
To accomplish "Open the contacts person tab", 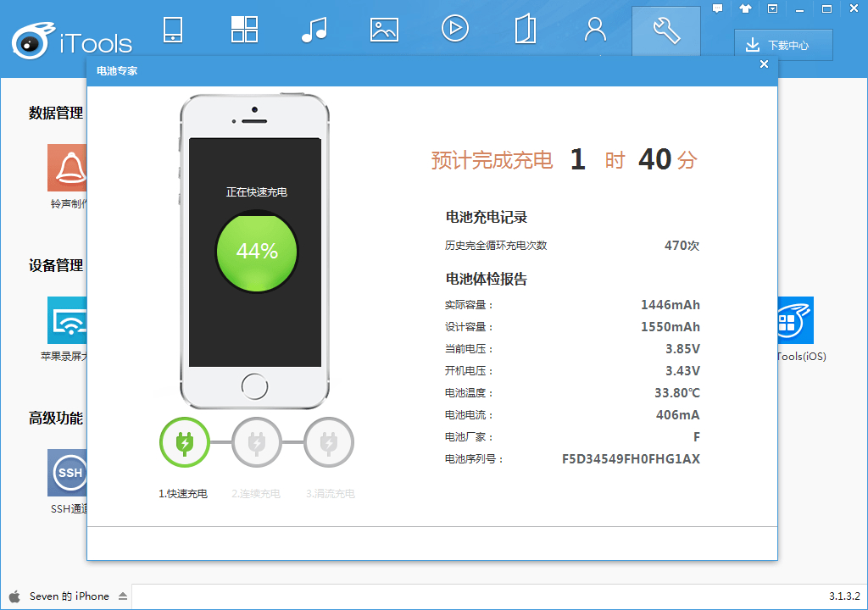I will tap(595, 30).
